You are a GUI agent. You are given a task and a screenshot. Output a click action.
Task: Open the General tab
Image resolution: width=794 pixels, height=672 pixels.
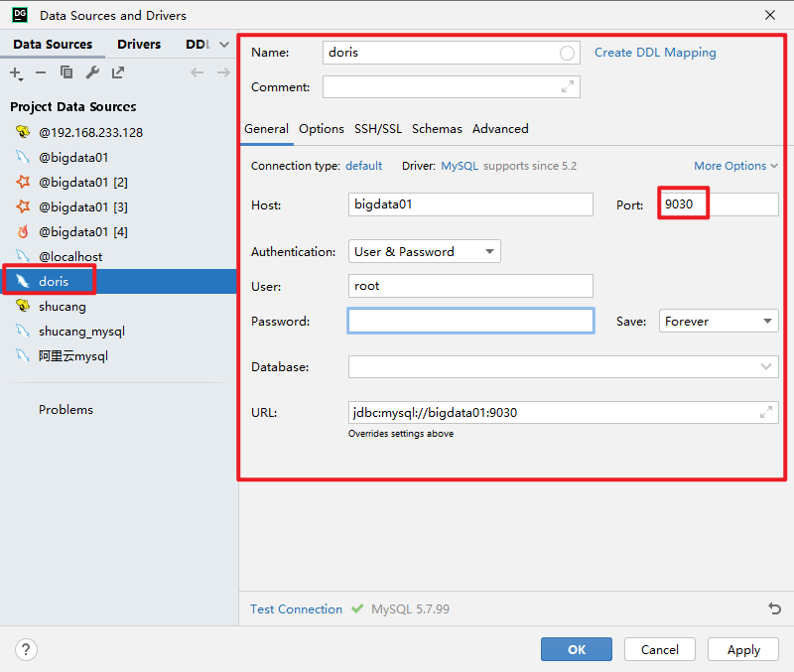pos(266,129)
